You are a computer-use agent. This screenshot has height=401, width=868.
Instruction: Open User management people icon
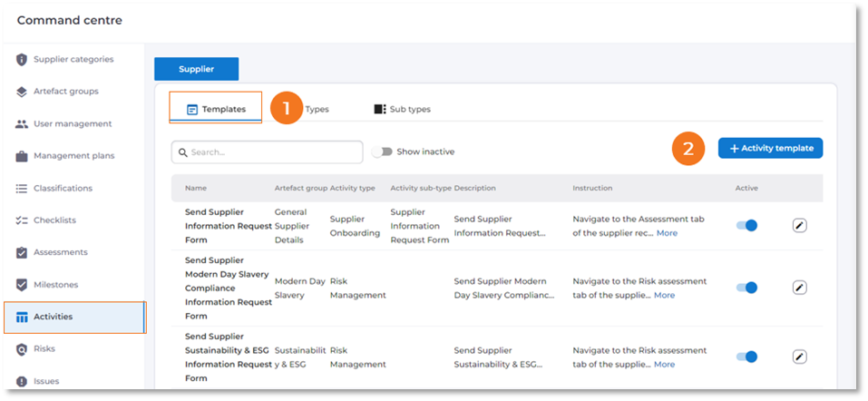click(x=22, y=124)
